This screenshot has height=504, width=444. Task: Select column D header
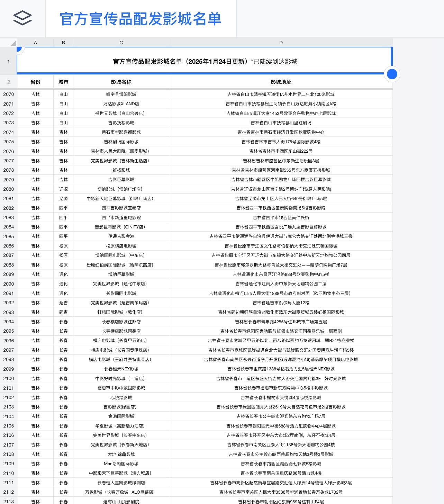[281, 43]
